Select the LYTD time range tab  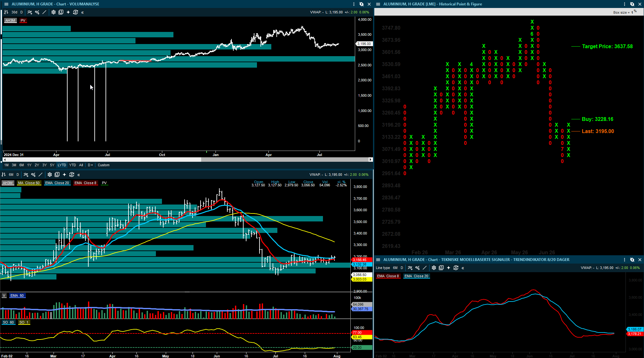[62, 165]
